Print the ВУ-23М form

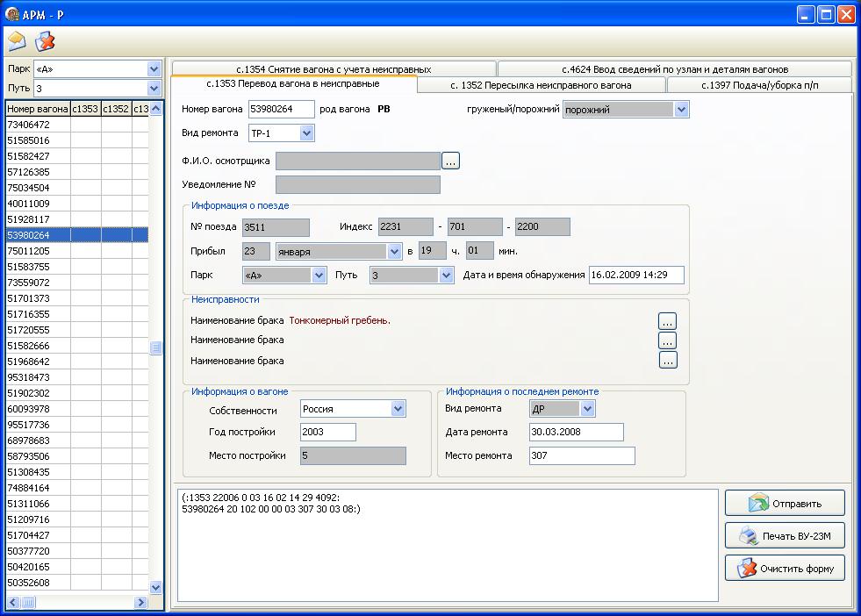tap(785, 535)
